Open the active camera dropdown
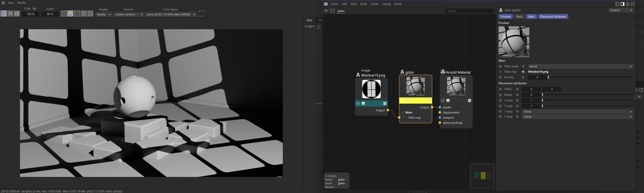Screen dimensions: 644x193 [129, 15]
